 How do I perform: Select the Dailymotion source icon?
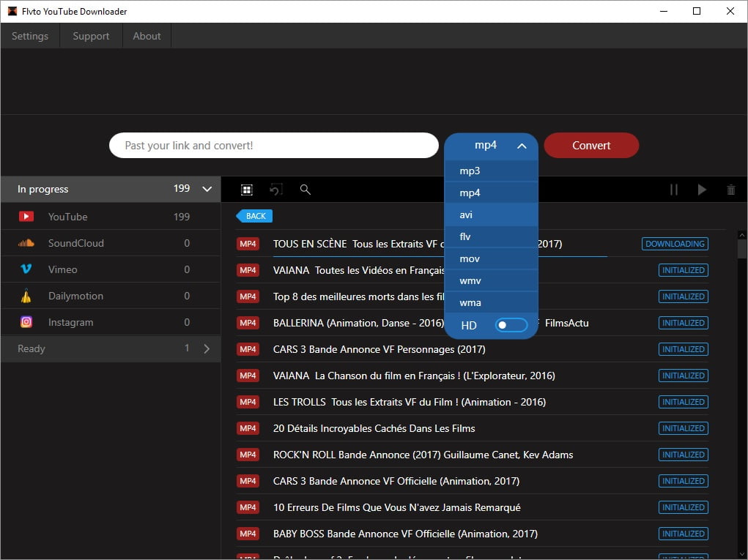tap(26, 296)
